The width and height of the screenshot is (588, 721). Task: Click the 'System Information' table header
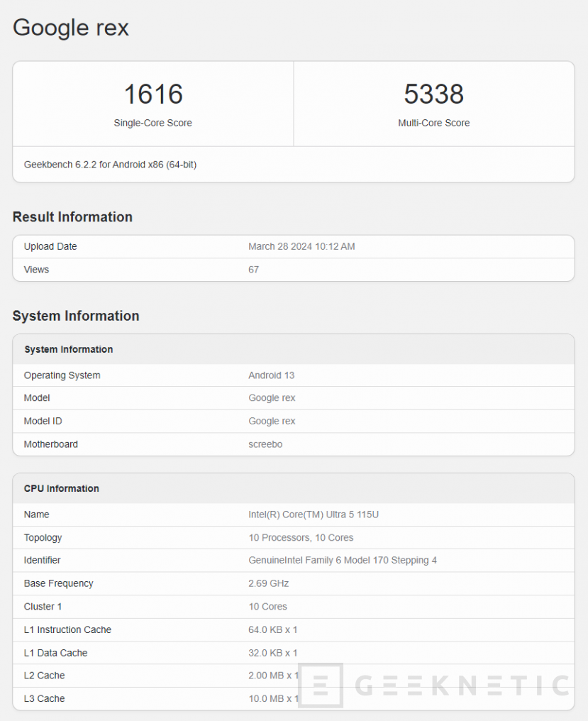click(x=69, y=349)
